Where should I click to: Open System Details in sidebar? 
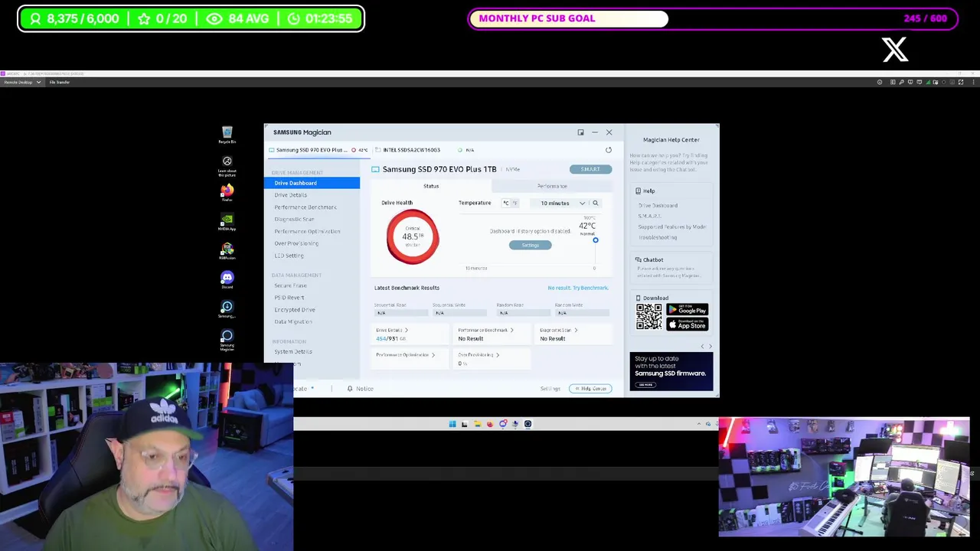[293, 352]
